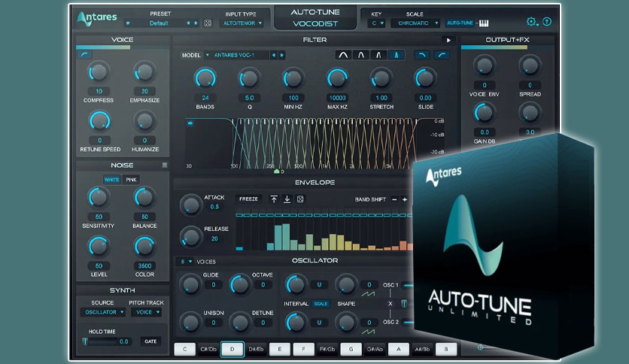629x364 pixels.
Task: Click the COMPRESS knob
Action: tap(99, 72)
